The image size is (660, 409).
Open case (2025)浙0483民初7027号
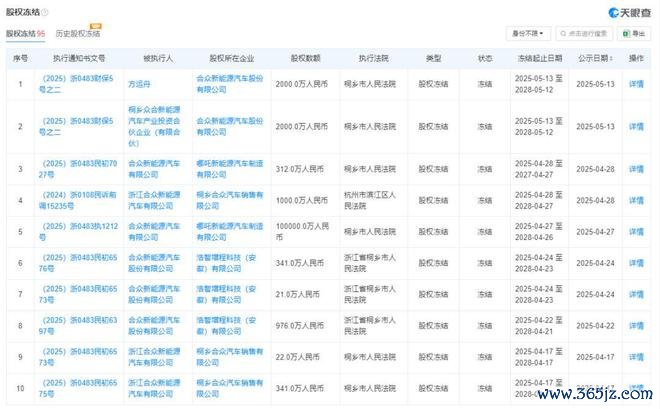(x=78, y=169)
